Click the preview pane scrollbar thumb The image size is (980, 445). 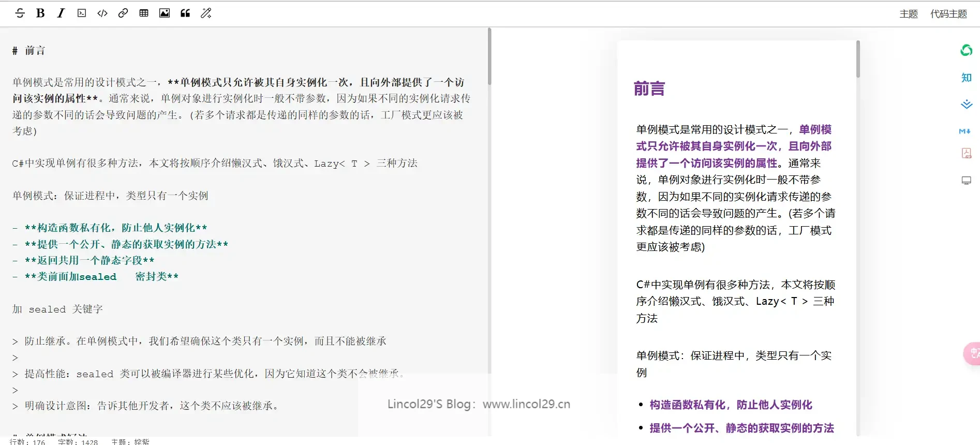tap(858, 60)
